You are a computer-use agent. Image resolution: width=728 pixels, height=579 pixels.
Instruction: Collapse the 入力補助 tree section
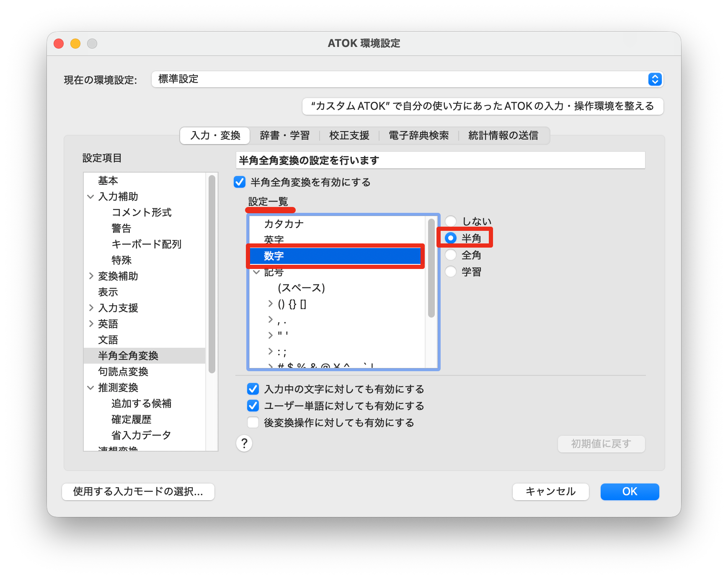(90, 196)
